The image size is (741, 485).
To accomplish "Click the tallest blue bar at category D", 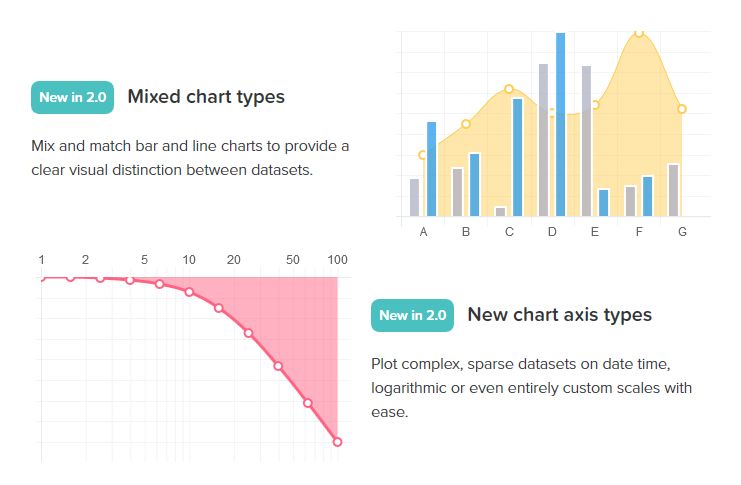I will (x=560, y=124).
